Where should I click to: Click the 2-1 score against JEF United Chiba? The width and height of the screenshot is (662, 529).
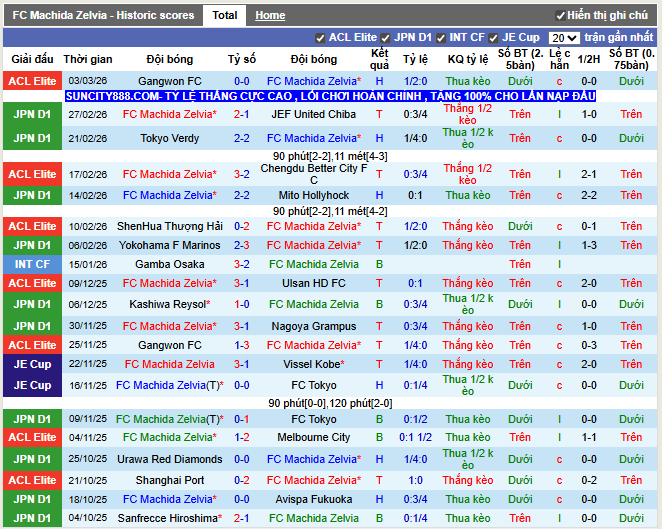[242, 114]
